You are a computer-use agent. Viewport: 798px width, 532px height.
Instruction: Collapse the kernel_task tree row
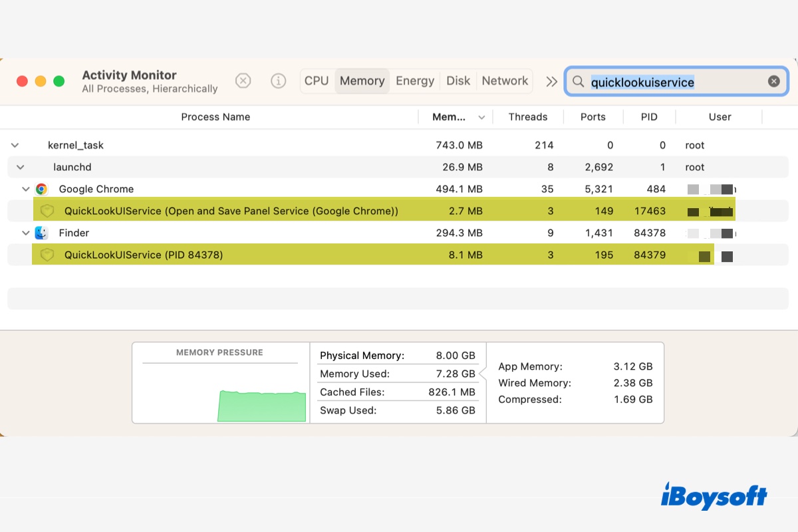click(15, 145)
